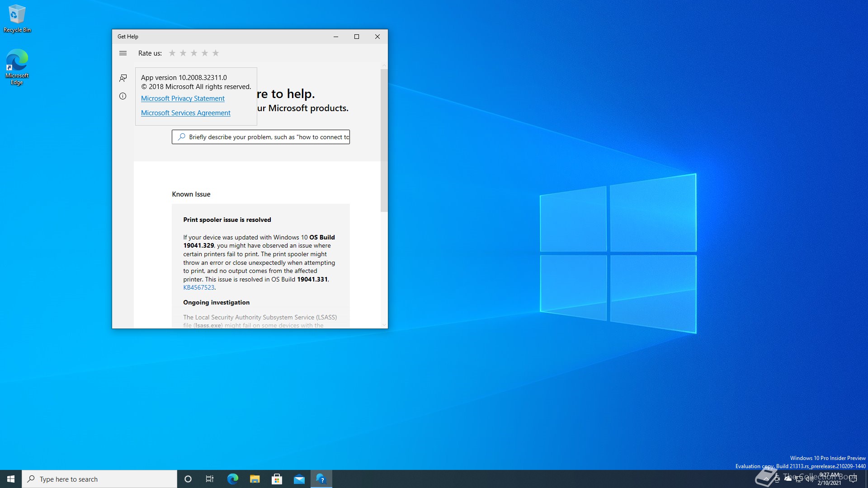The height and width of the screenshot is (488, 868).
Task: Rate the app two stars
Action: pyautogui.click(x=183, y=53)
